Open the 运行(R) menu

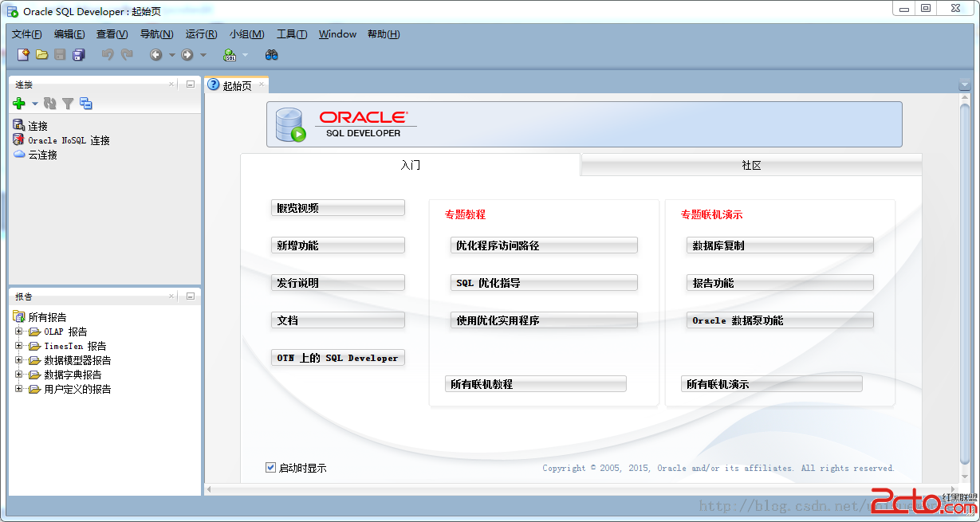[201, 34]
